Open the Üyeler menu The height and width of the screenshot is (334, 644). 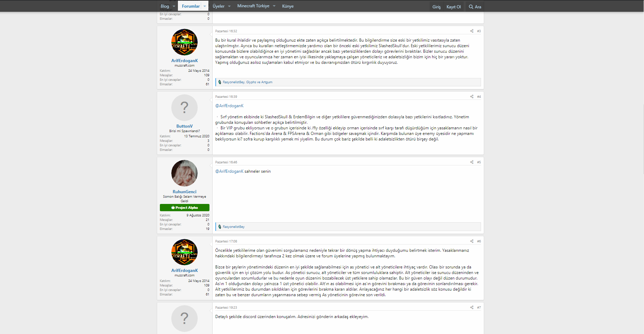pos(218,6)
